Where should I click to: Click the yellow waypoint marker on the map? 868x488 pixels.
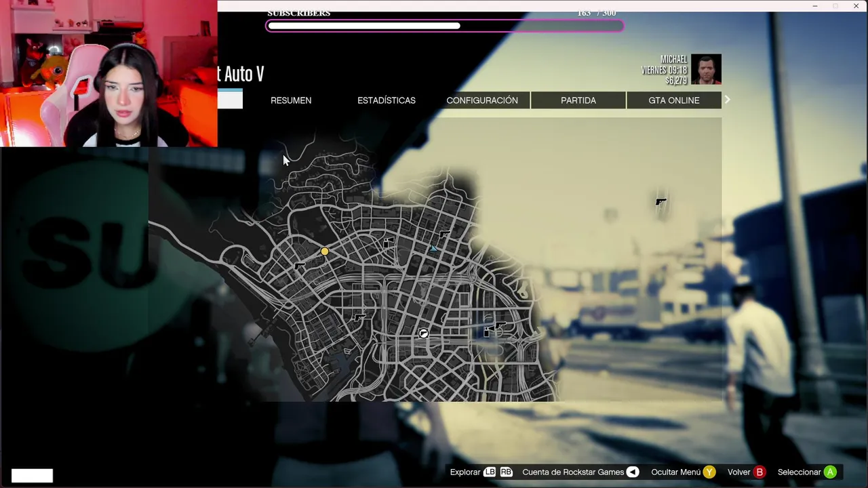325,251
